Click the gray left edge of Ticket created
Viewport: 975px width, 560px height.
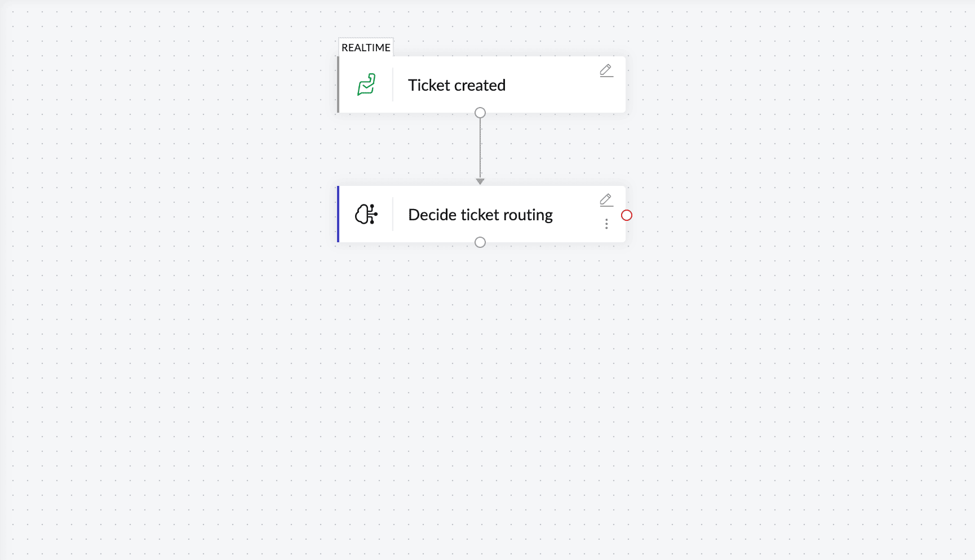[338, 85]
